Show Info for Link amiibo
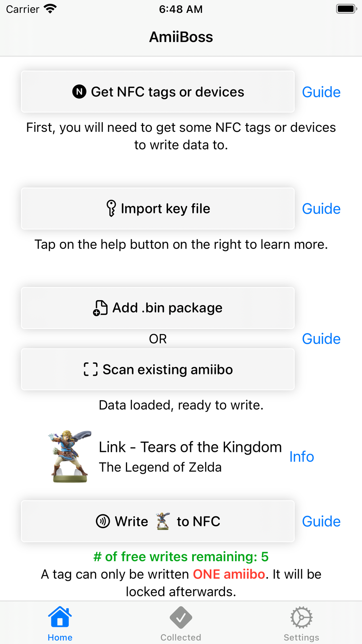362x644 pixels. tap(302, 457)
